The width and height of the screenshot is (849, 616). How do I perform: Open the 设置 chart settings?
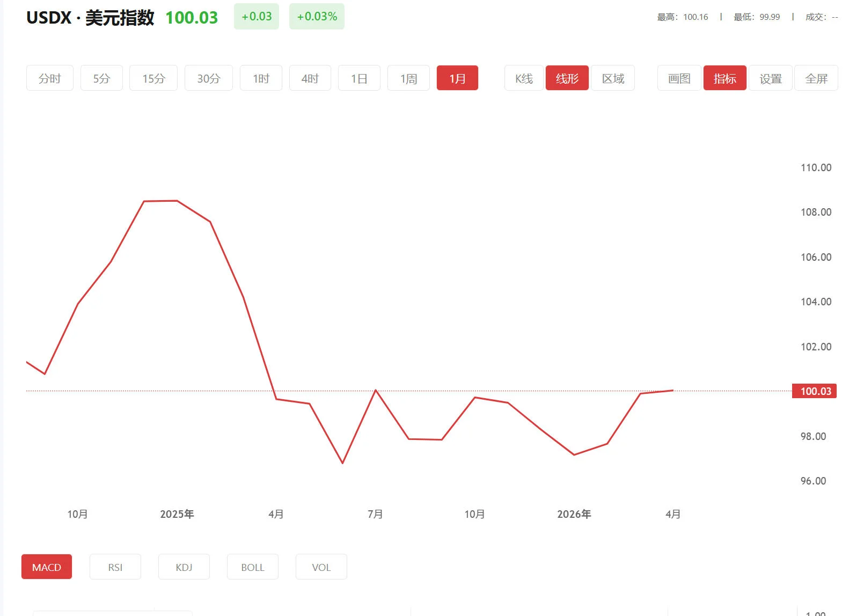[771, 78]
